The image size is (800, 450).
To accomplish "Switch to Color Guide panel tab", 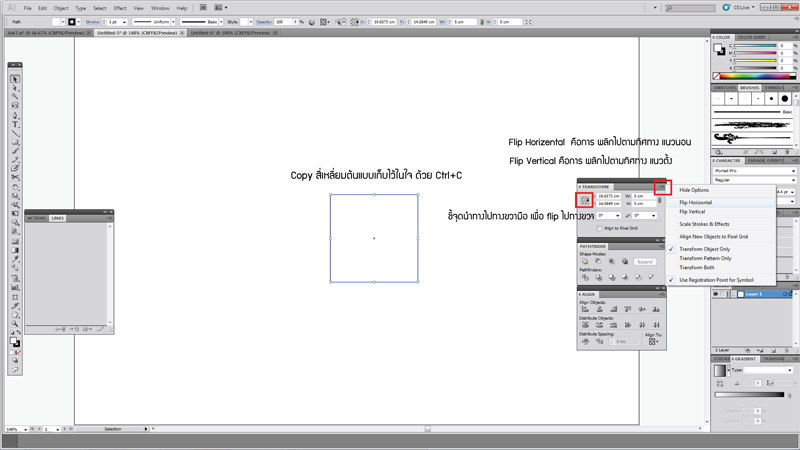I will tap(752, 37).
